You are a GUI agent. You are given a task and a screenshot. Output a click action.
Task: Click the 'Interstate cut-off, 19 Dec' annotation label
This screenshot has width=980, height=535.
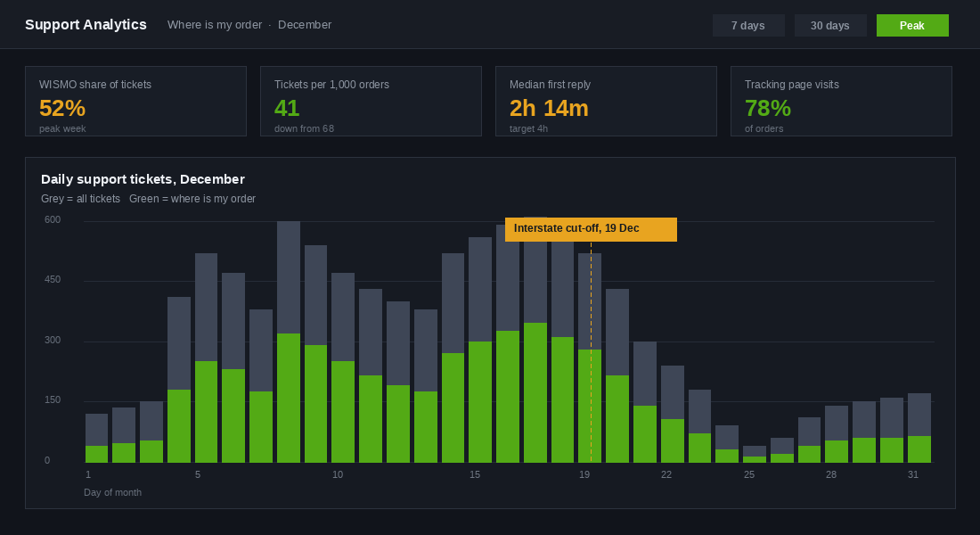click(591, 229)
